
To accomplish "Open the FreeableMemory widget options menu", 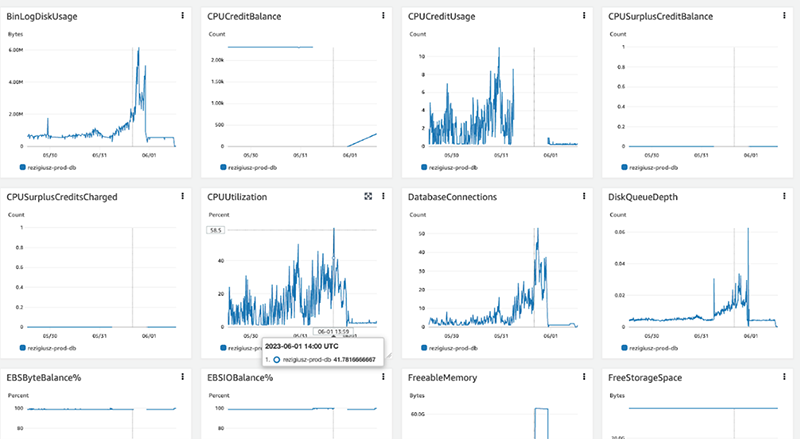I will click(584, 377).
